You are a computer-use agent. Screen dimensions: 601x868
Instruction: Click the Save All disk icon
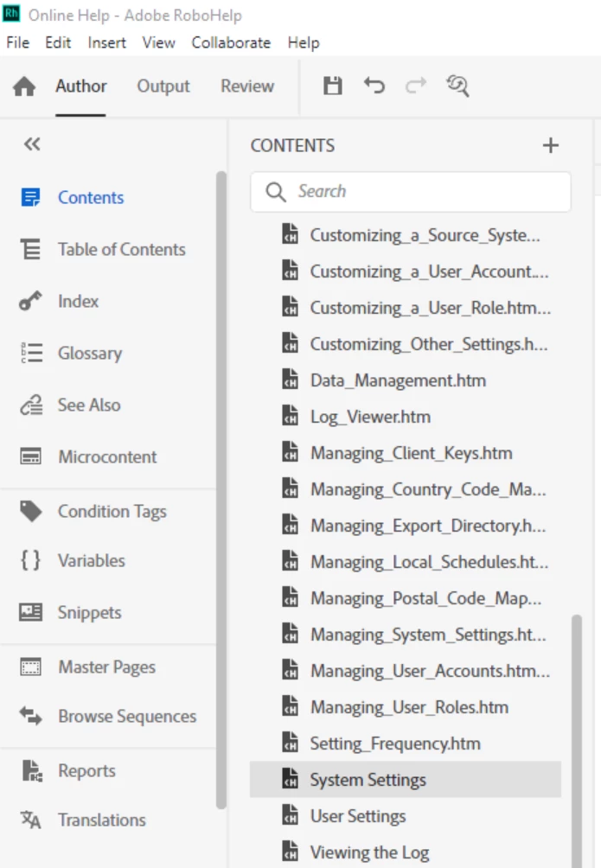coord(332,86)
